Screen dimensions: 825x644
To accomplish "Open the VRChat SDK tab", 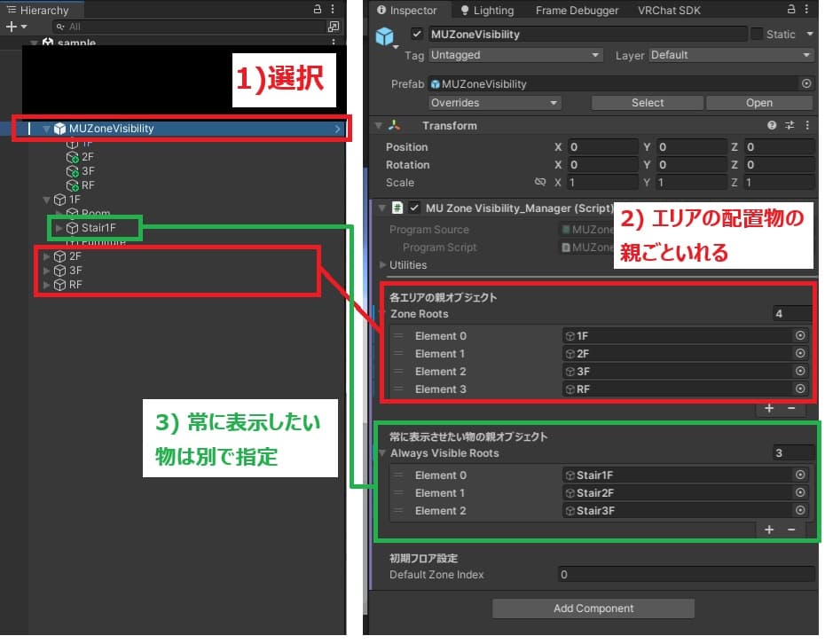I will (669, 10).
